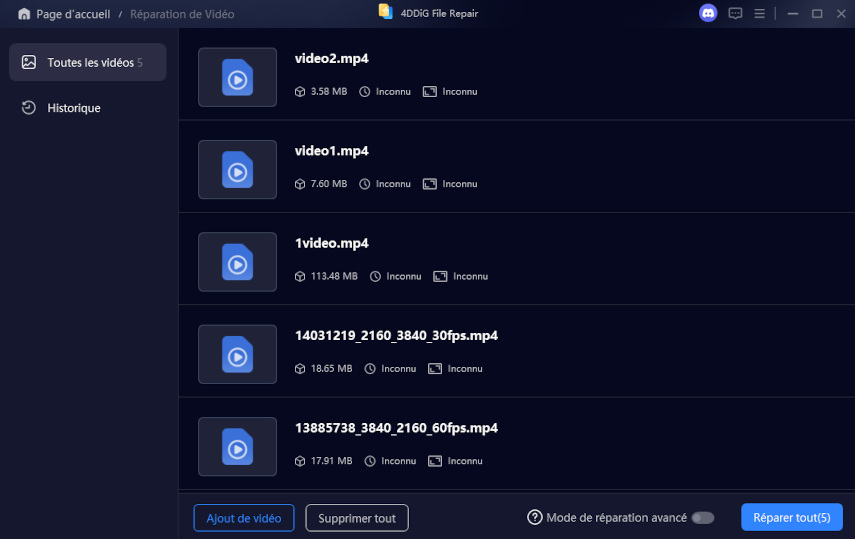Click the 18.65 MB size value
Image resolution: width=855 pixels, height=539 pixels.
(x=332, y=369)
